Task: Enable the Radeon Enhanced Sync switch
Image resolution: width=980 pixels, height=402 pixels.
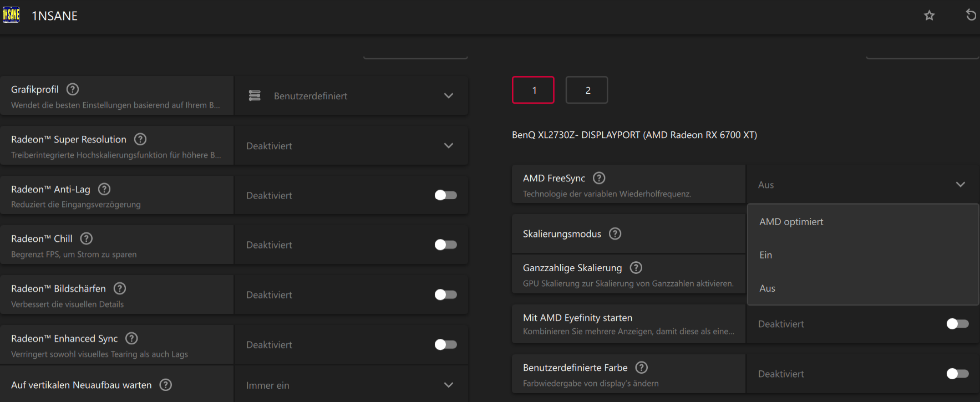Action: click(x=446, y=344)
